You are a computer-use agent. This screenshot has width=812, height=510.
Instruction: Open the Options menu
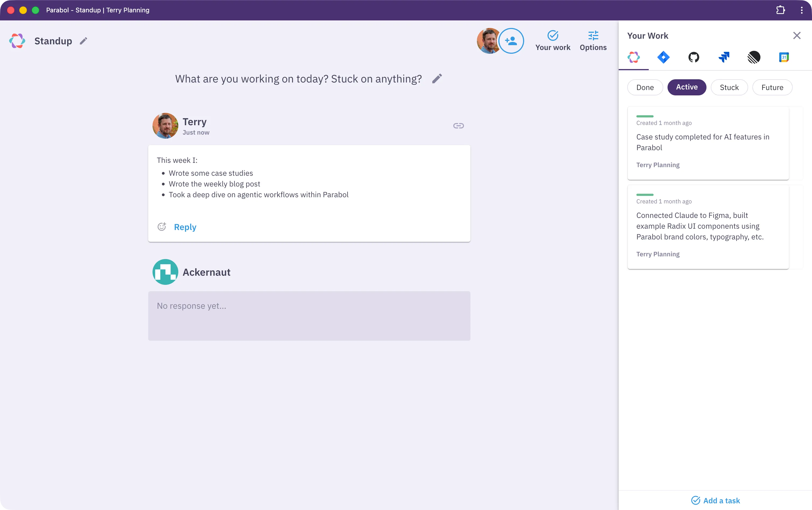(x=593, y=41)
